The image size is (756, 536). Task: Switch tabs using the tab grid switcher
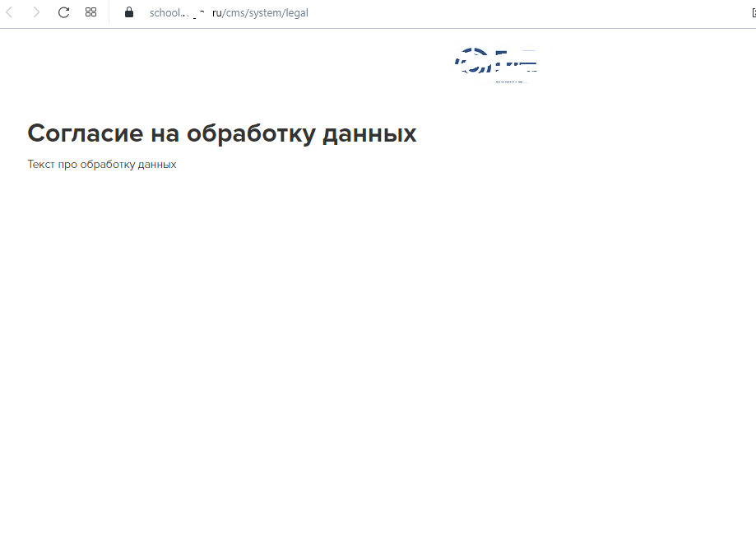(90, 12)
